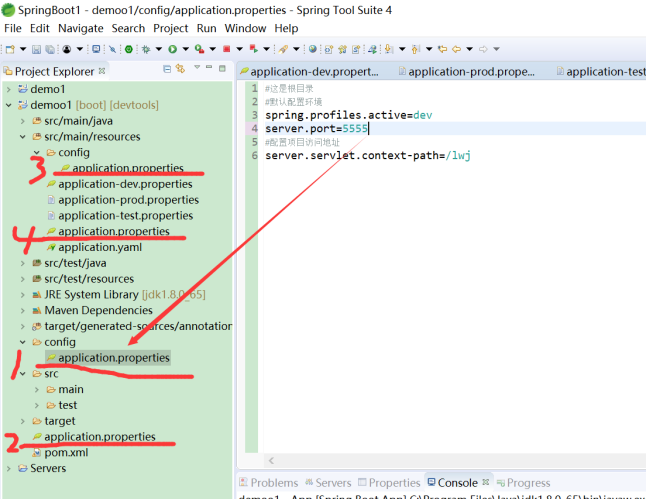Switch to the Console tab

click(453, 483)
